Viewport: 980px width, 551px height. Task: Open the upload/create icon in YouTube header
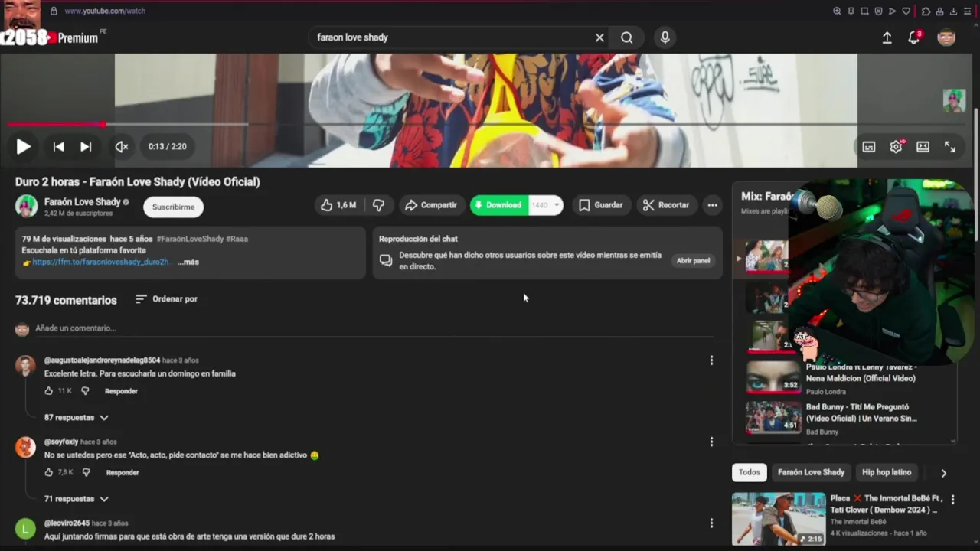click(x=887, y=37)
